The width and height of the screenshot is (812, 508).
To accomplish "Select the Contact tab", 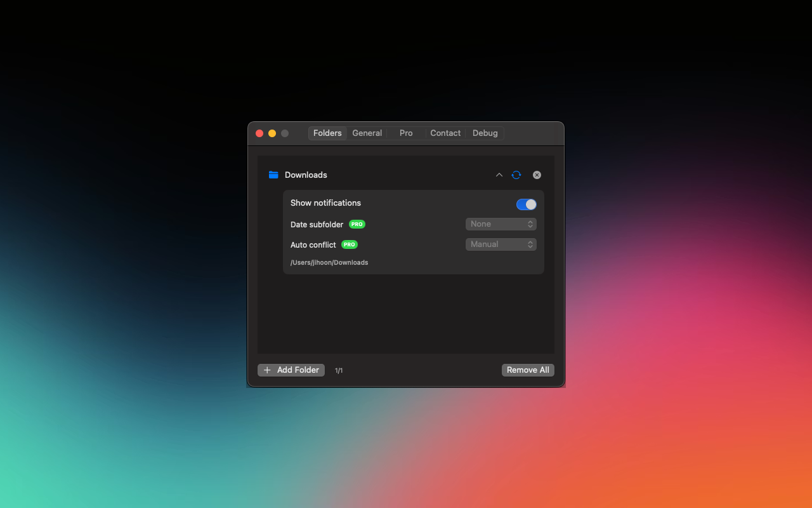I will point(445,133).
